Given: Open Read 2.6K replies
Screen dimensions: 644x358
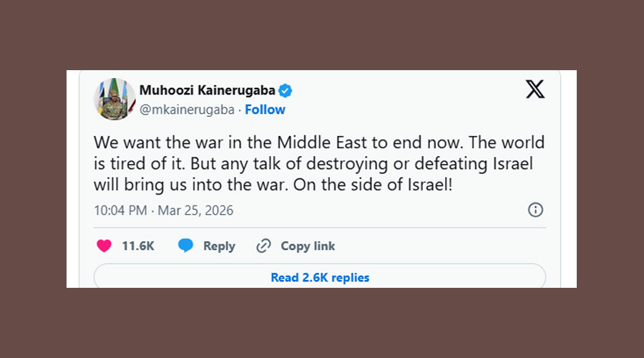Looking at the screenshot, I should tap(320, 277).
